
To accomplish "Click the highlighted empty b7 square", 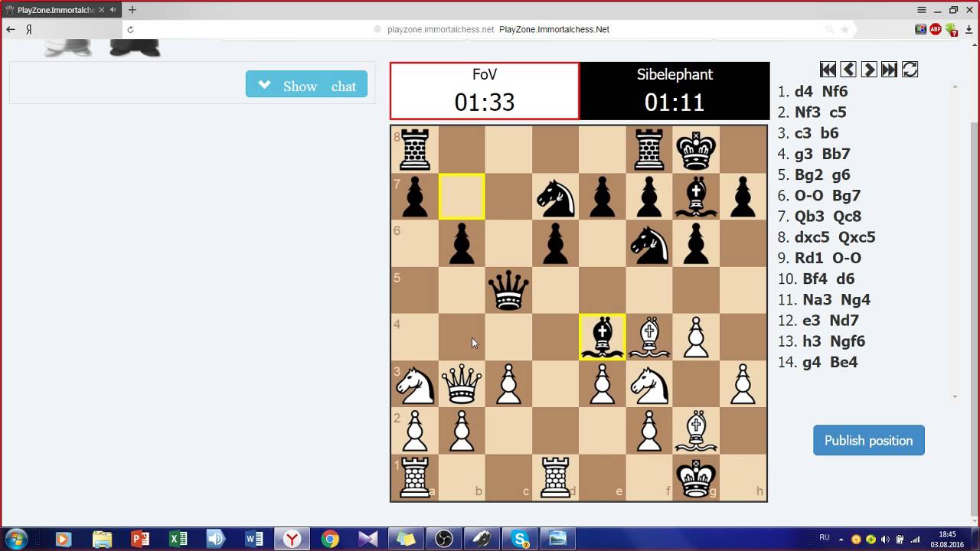I will coord(462,197).
